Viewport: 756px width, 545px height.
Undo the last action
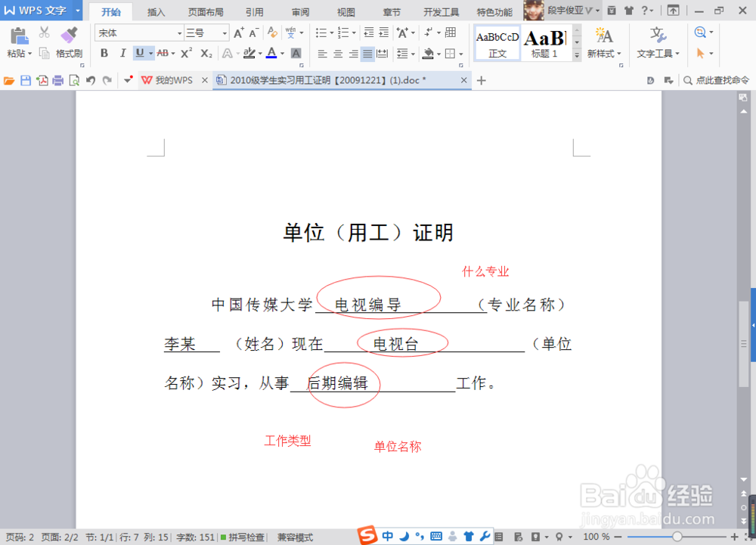coord(91,80)
